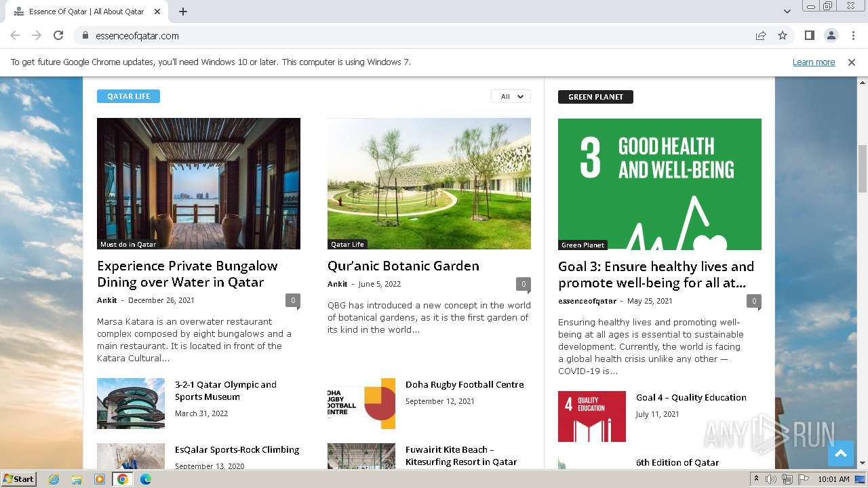Open 3-2-1 Qatar Olympic and Sports Museum link

pyautogui.click(x=226, y=390)
